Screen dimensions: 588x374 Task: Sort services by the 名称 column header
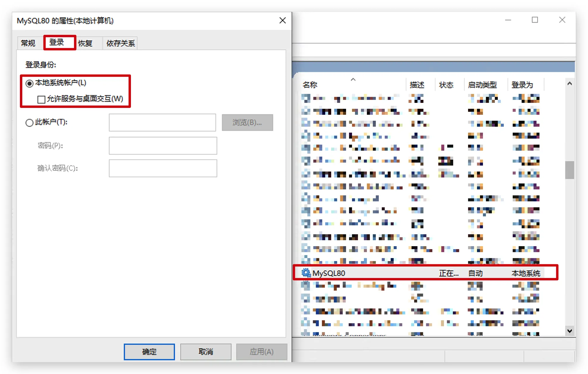[x=310, y=85]
